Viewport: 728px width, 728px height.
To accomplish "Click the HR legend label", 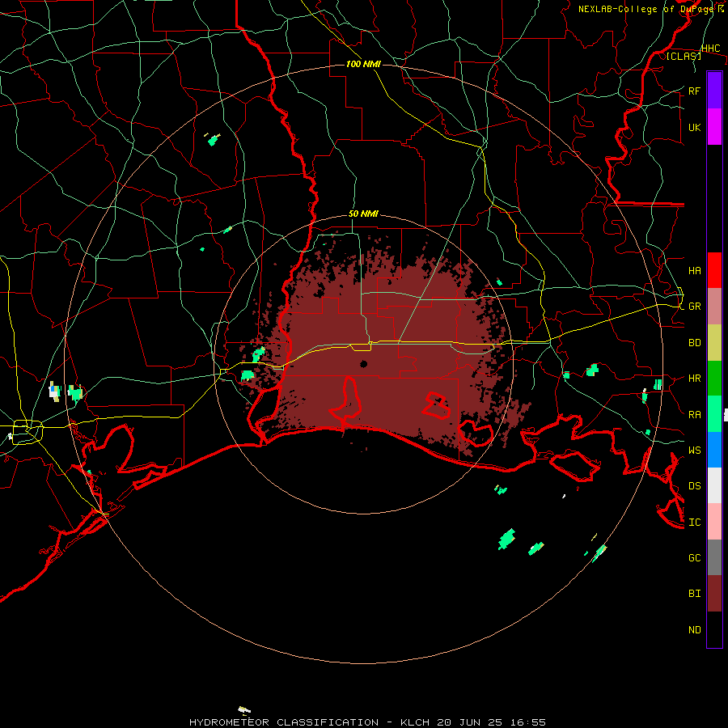I will [x=694, y=379].
